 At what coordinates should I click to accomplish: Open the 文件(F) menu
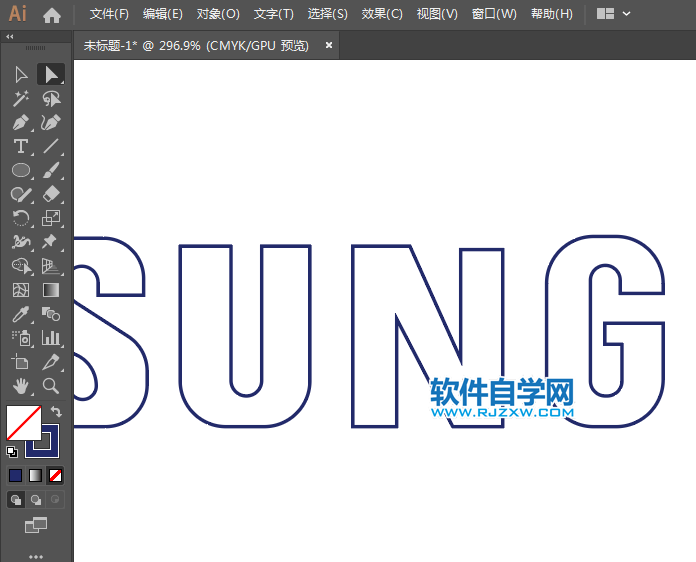[109, 14]
